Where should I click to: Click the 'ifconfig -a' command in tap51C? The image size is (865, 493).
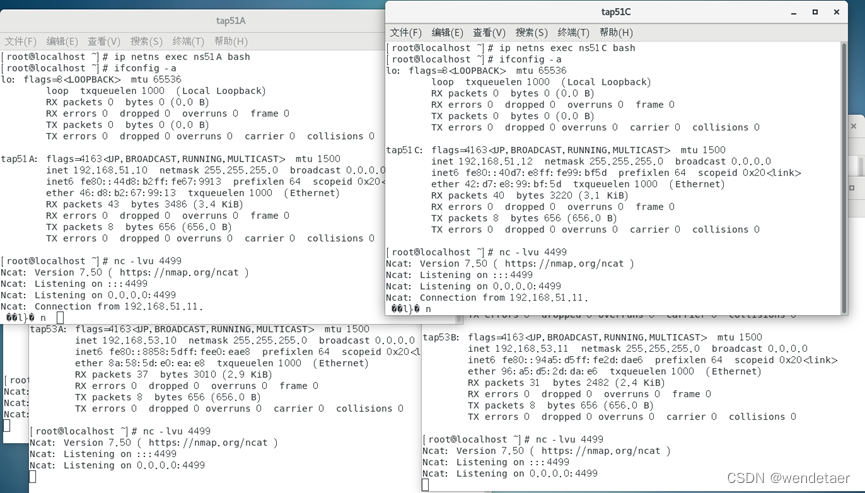[530, 59]
